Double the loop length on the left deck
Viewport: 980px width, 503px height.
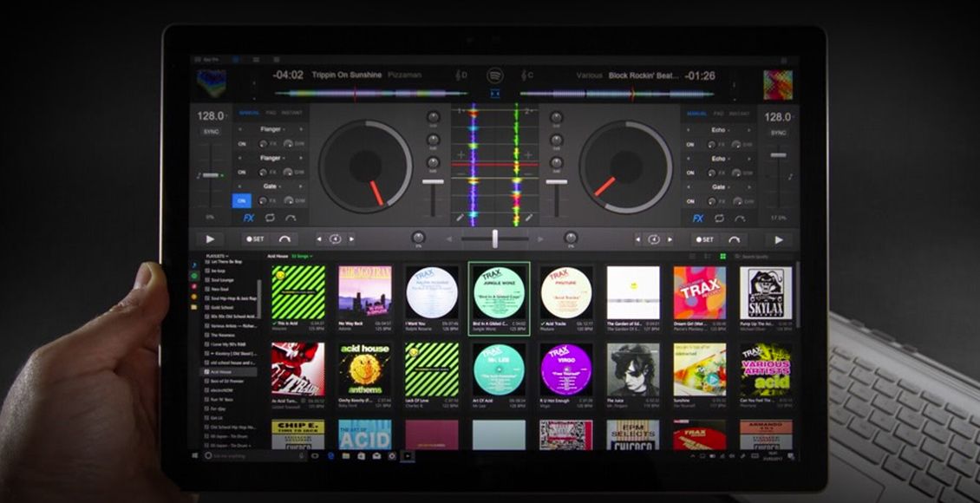(351, 238)
